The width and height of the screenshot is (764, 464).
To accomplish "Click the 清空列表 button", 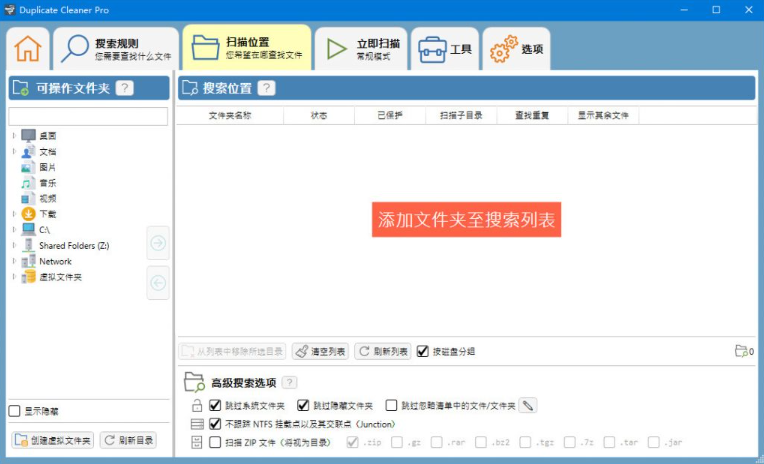I will tap(320, 351).
